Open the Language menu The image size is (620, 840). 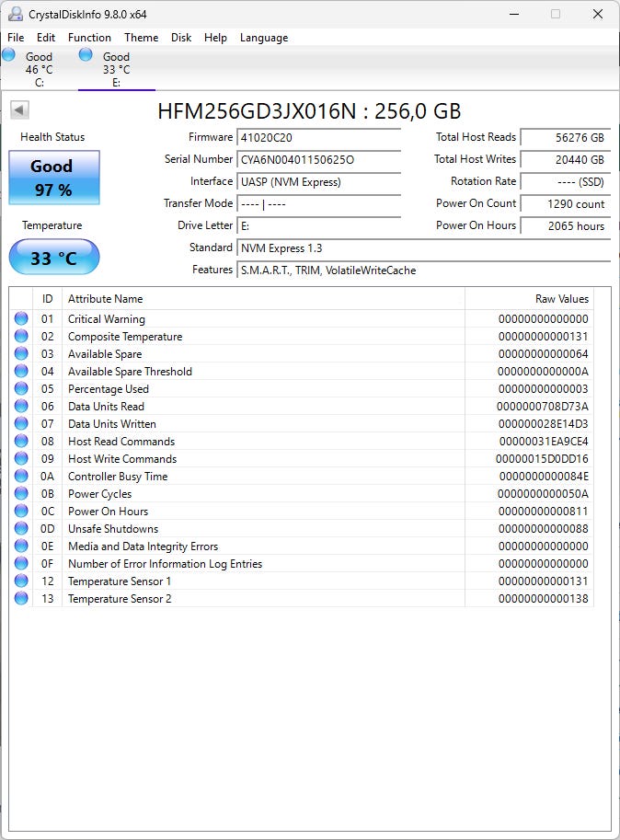pos(264,38)
